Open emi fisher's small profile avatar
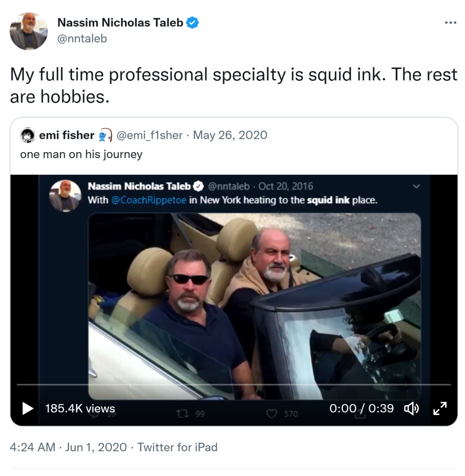 click(x=28, y=135)
